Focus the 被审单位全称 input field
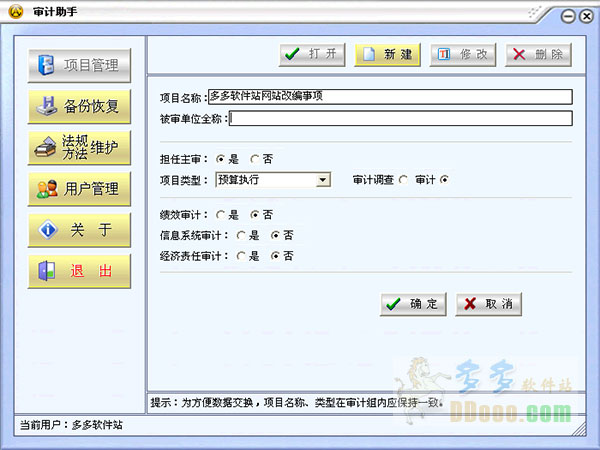Image resolution: width=600 pixels, height=450 pixels. 401,118
